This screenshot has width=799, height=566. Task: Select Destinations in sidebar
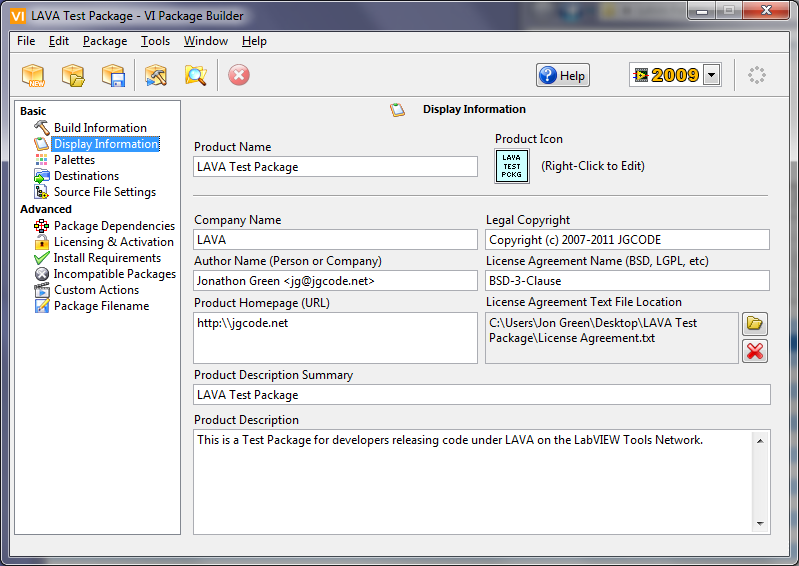click(87, 176)
